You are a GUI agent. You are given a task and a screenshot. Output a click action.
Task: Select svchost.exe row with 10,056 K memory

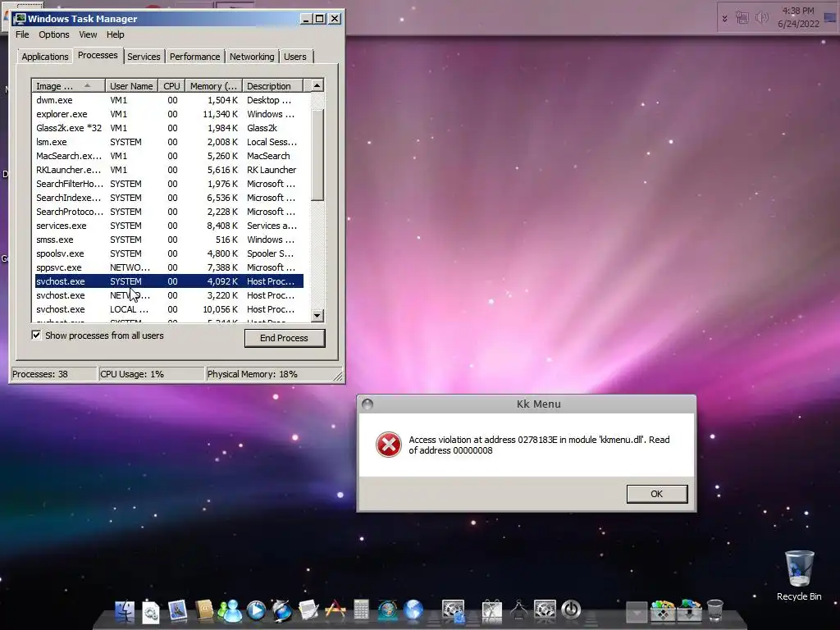(x=169, y=309)
